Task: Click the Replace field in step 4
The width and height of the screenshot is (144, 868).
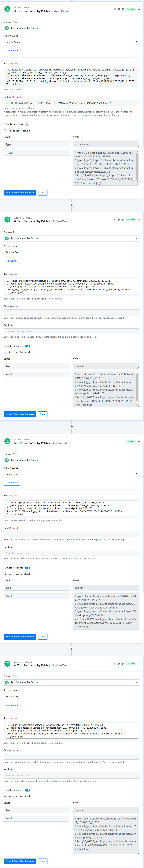Action: pos(72,331)
